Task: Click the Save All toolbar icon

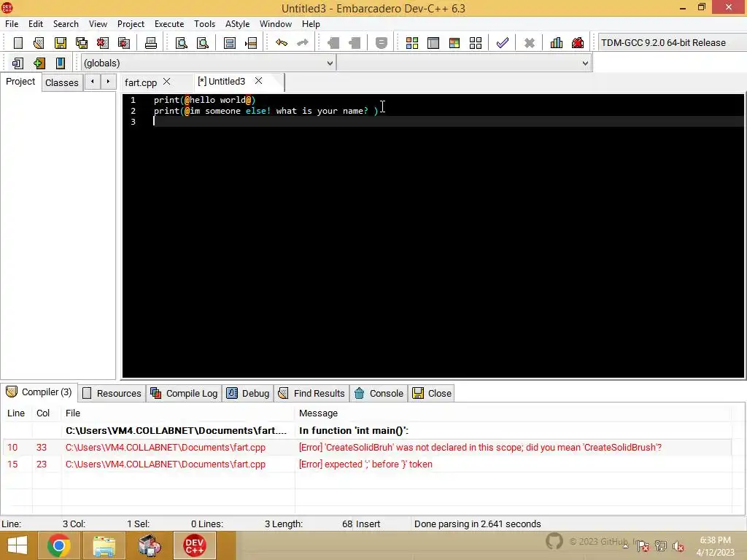Action: point(82,43)
